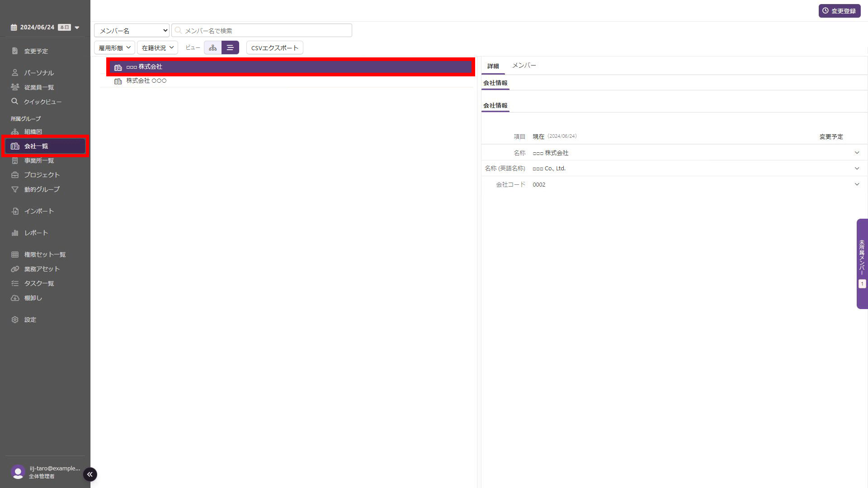
Task: Click the user avatar icon
Action: (18, 472)
